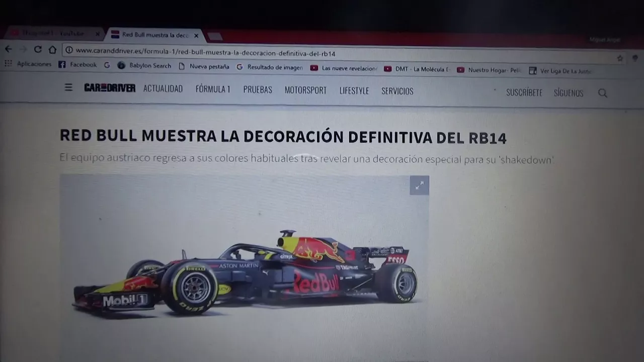Click the SUSCRÍBETE link
This screenshot has height=362, width=644.
click(x=524, y=93)
